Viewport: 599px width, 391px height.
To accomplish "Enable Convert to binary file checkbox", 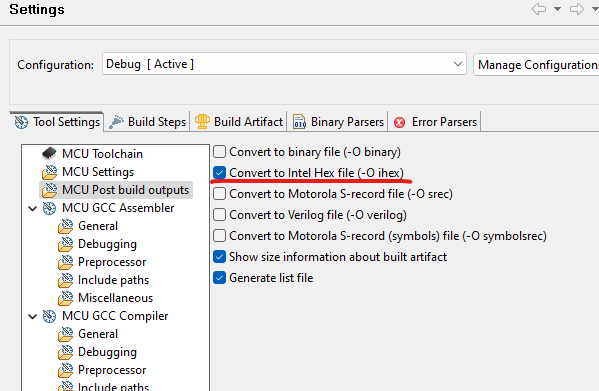I will coord(219,152).
